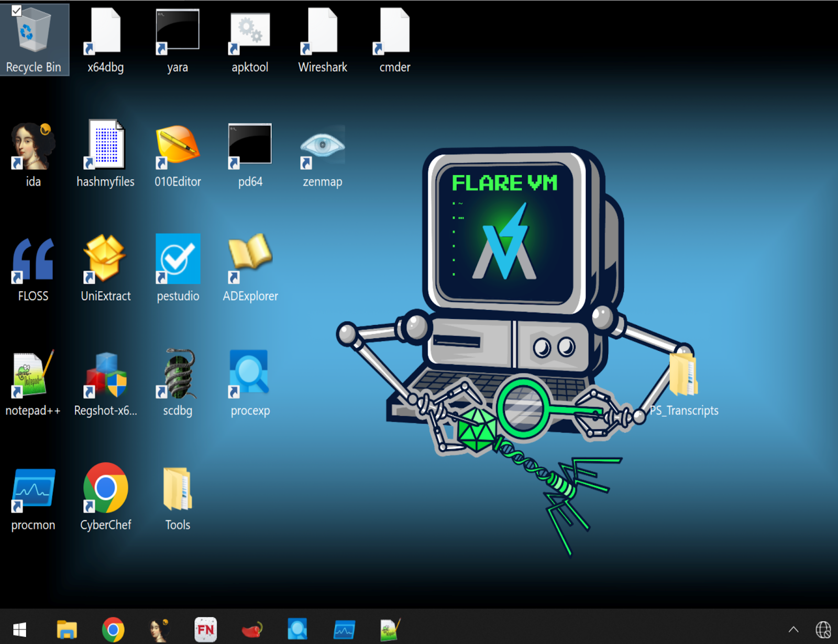
Task: Show hidden system tray icons
Action: (793, 629)
